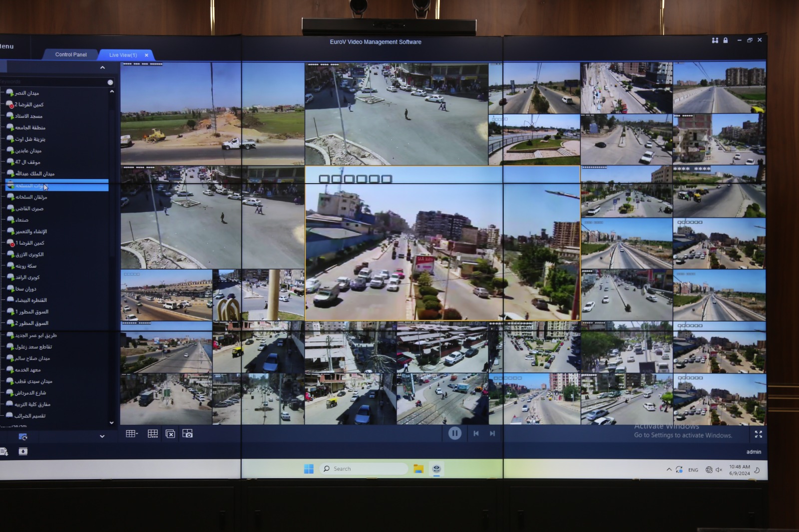
Task: Click the custom grid layout icon
Action: 153,434
